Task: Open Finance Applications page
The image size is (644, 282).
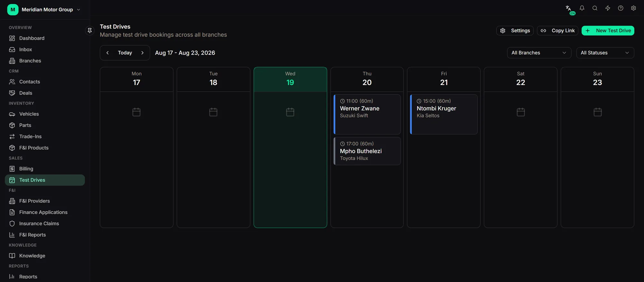Action: (x=45, y=212)
